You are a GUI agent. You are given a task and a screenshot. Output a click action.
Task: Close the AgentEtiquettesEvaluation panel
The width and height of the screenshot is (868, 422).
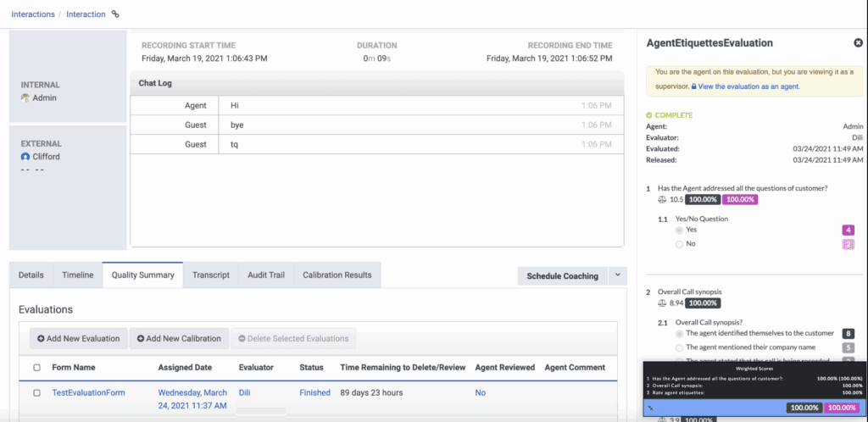tap(858, 43)
